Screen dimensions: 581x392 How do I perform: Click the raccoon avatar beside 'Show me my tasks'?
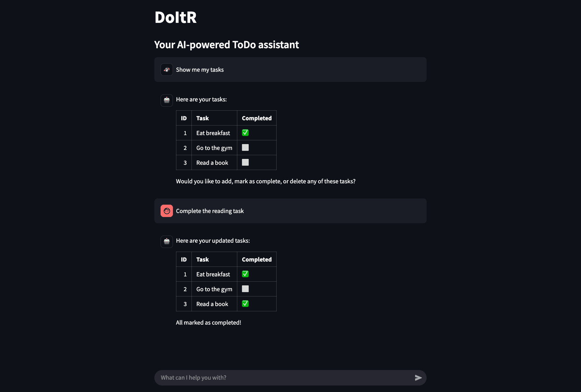166,70
